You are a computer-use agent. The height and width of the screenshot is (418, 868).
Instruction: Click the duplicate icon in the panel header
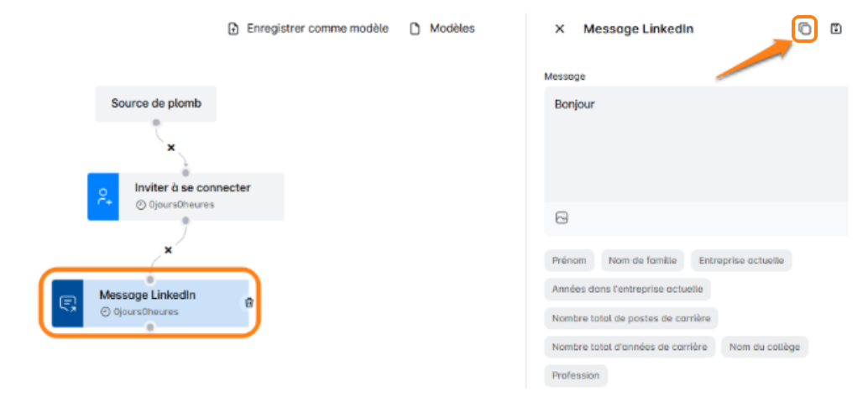tap(804, 29)
